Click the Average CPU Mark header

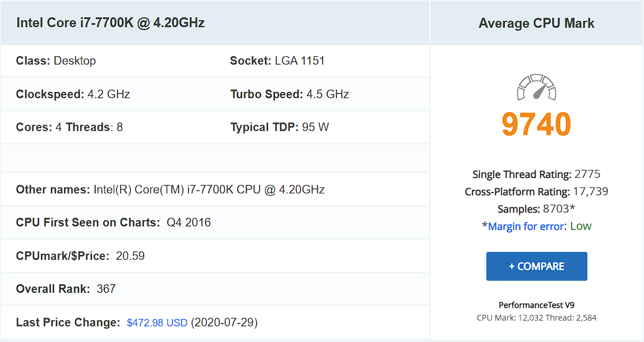pos(537,24)
